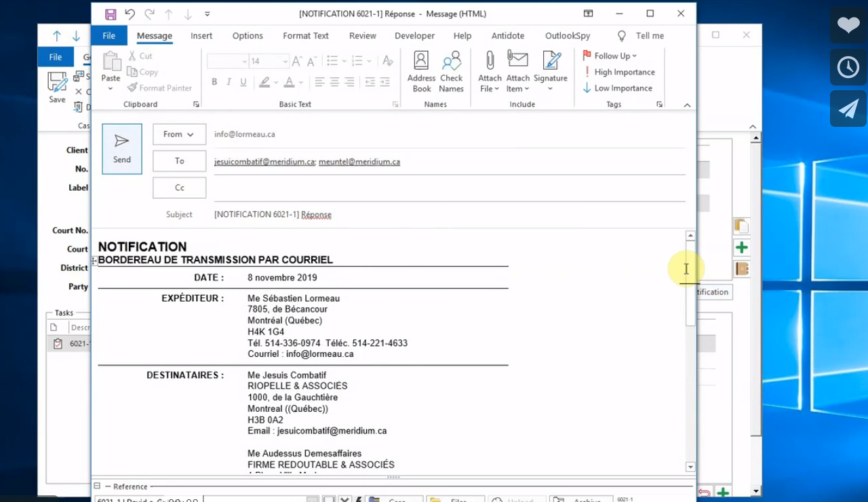This screenshot has width=868, height=502.
Task: Open the Format Text ribbon tab
Action: [x=306, y=36]
